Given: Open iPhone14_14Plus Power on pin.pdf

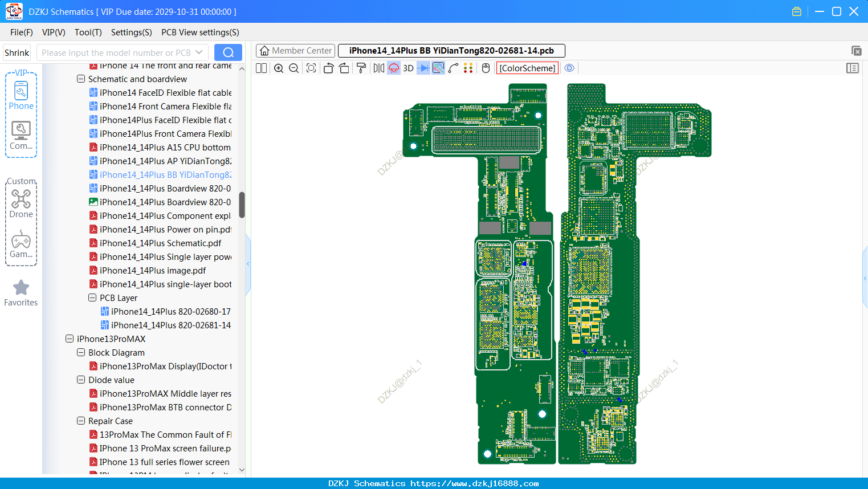Looking at the screenshot, I should 160,230.
